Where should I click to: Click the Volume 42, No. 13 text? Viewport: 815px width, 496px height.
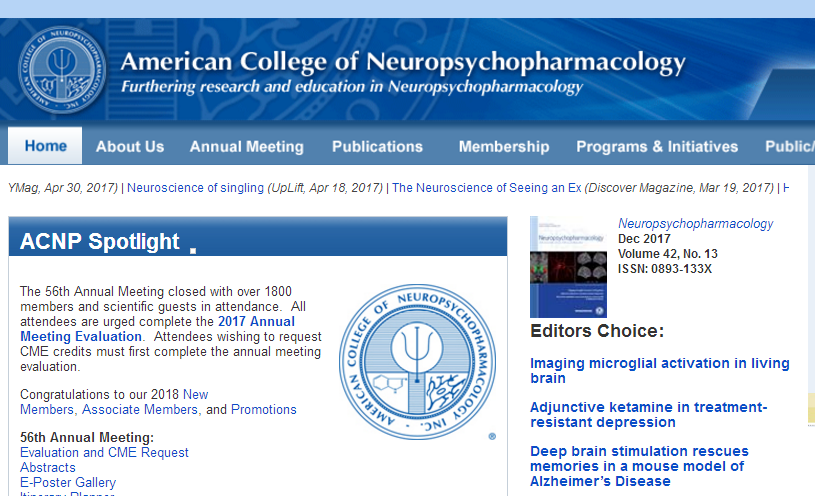(x=667, y=254)
